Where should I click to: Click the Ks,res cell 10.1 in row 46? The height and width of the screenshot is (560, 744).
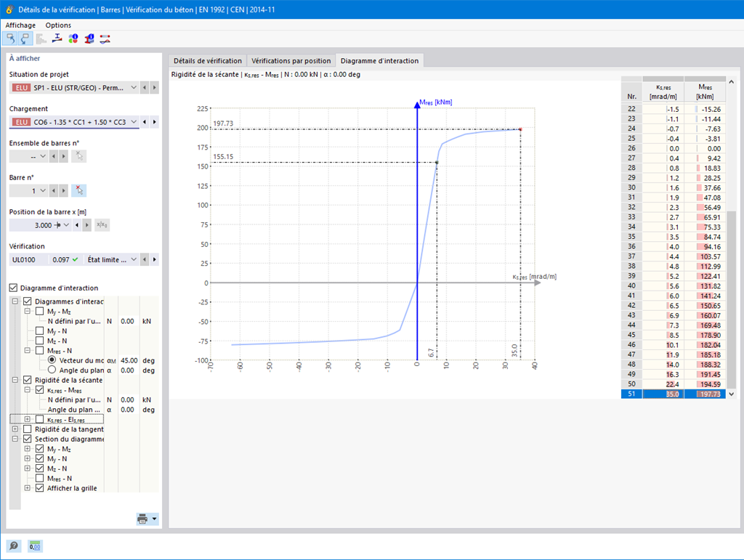pyautogui.click(x=663, y=345)
